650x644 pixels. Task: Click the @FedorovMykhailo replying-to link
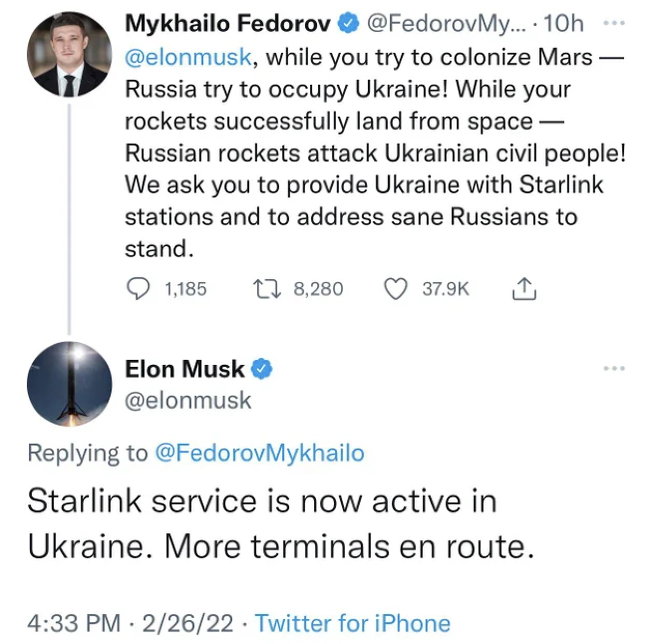point(259,453)
